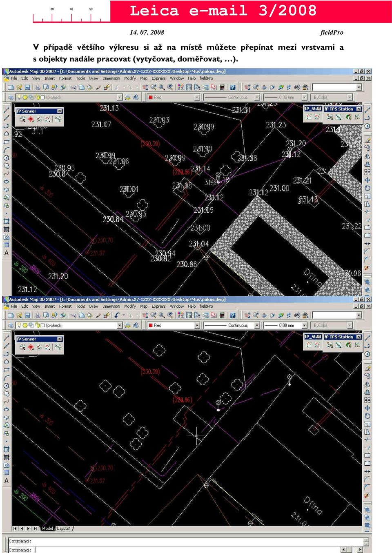Close upper fP Sensor floating toolbar

(60, 111)
